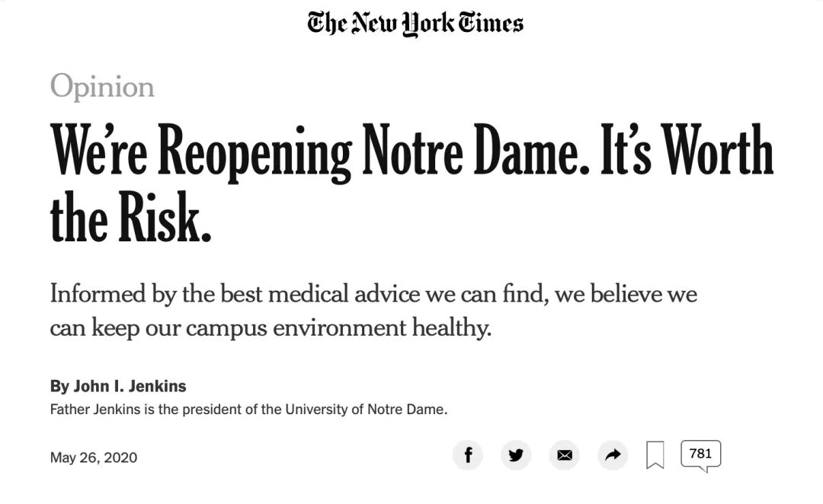This screenshot has height=504, width=823.
Task: Click summary line starting "Informed by the best"
Action: 373,294
